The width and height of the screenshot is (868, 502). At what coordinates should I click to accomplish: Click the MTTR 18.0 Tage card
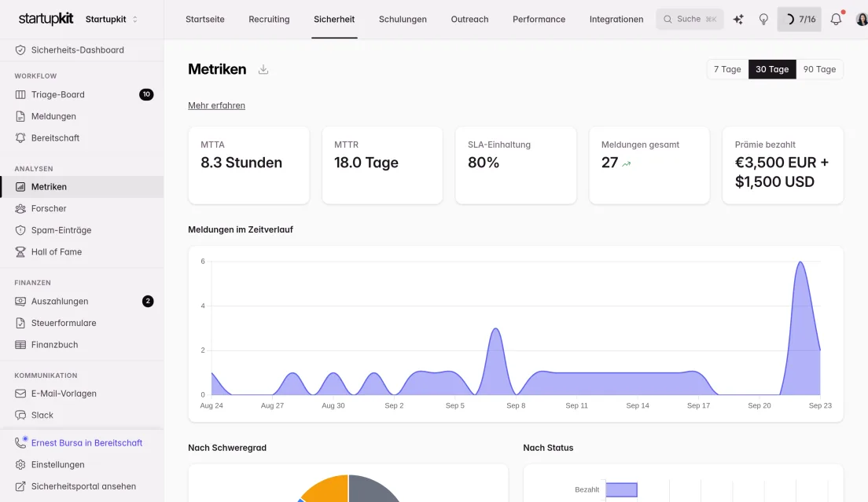coord(382,165)
